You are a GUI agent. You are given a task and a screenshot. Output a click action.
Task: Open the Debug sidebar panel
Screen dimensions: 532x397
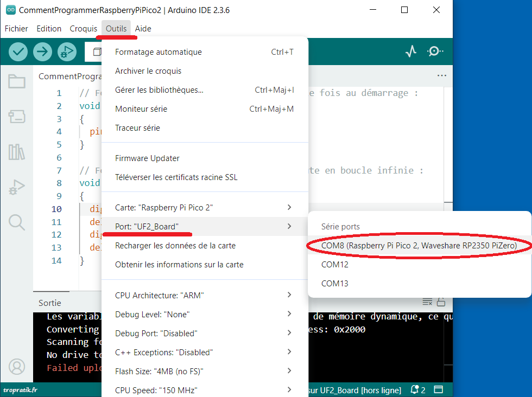(17, 188)
